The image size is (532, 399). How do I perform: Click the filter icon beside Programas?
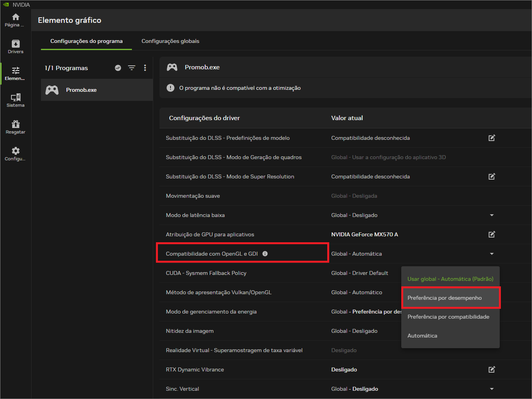(x=132, y=68)
